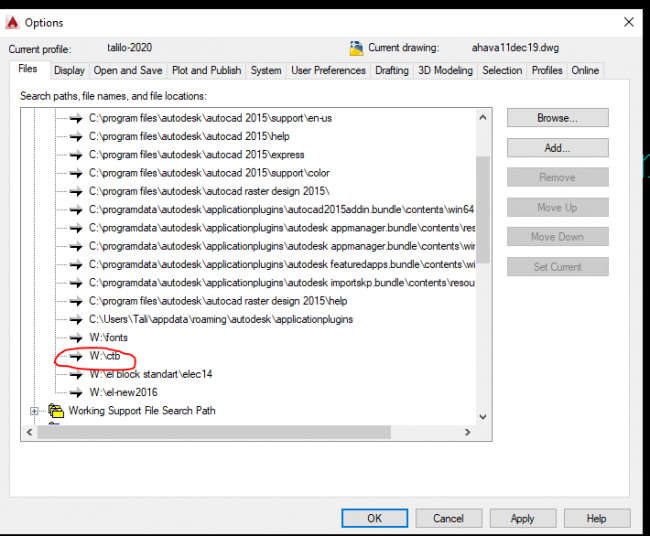This screenshot has width=650, height=536.
Task: Select the W:\el block standart\elec14 path
Action: [x=151, y=374]
